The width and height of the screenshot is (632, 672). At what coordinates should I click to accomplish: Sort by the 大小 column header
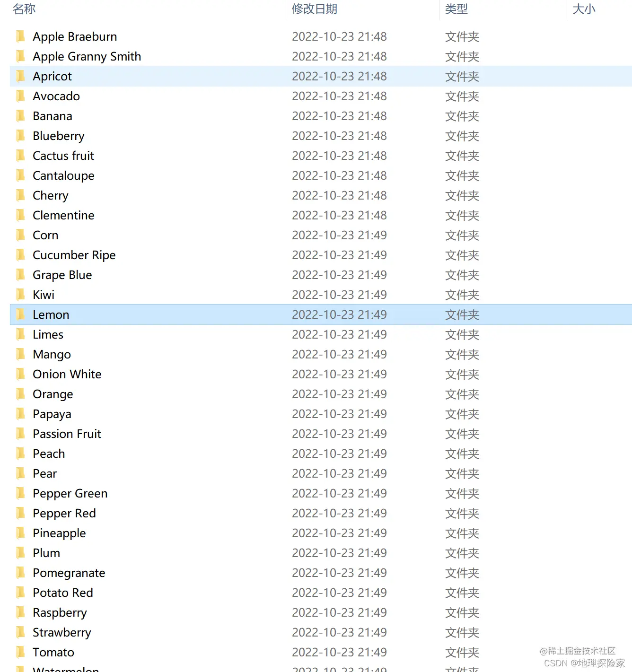coord(584,9)
